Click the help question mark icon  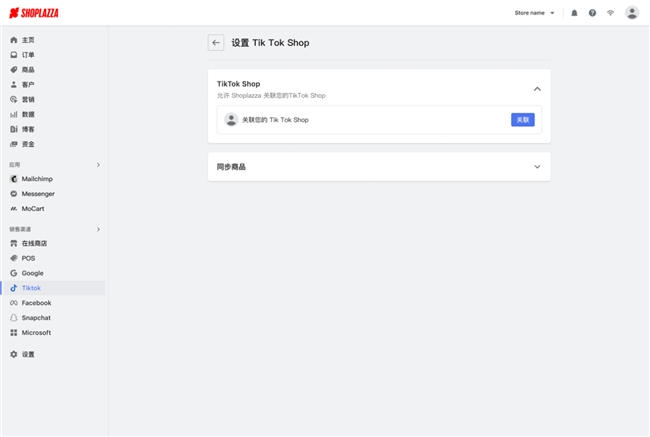tap(592, 13)
